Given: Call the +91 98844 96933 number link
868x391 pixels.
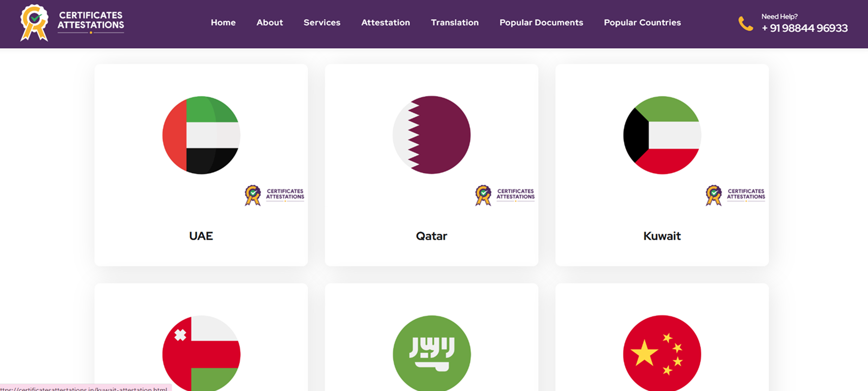Looking at the screenshot, I should 804,28.
